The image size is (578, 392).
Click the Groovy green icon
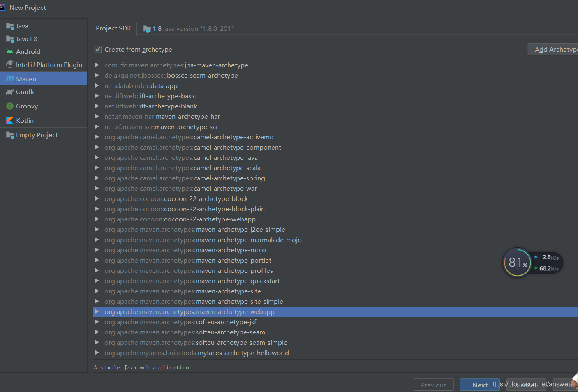(x=10, y=106)
